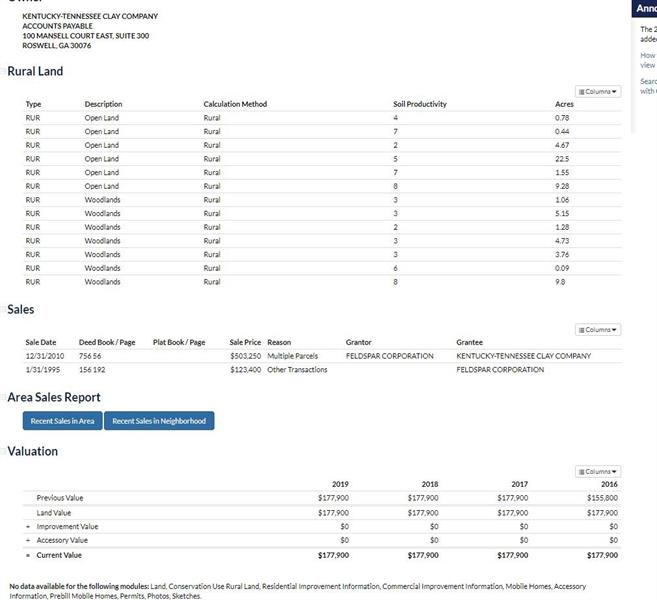Image resolution: width=657 pixels, height=600 pixels.
Task: Select Other Transactions reason cell
Action: (x=297, y=370)
